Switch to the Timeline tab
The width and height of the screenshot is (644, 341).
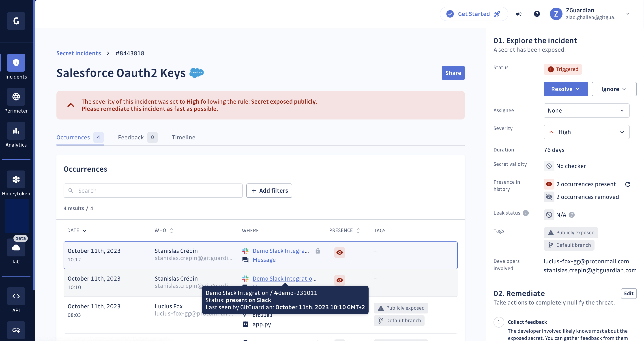[183, 137]
